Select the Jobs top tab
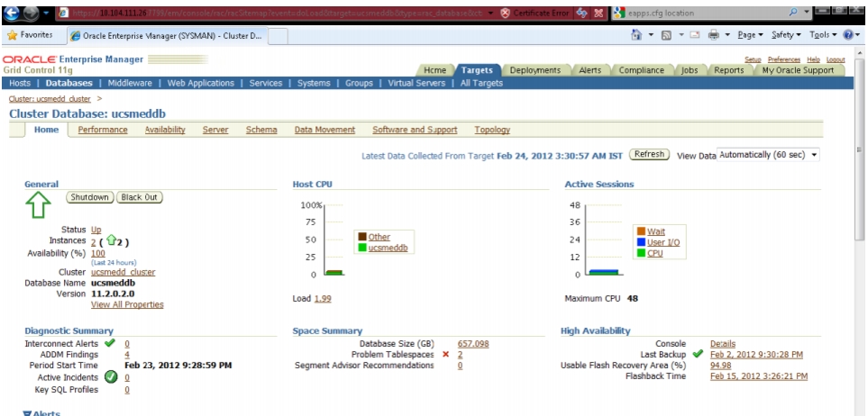 690,70
